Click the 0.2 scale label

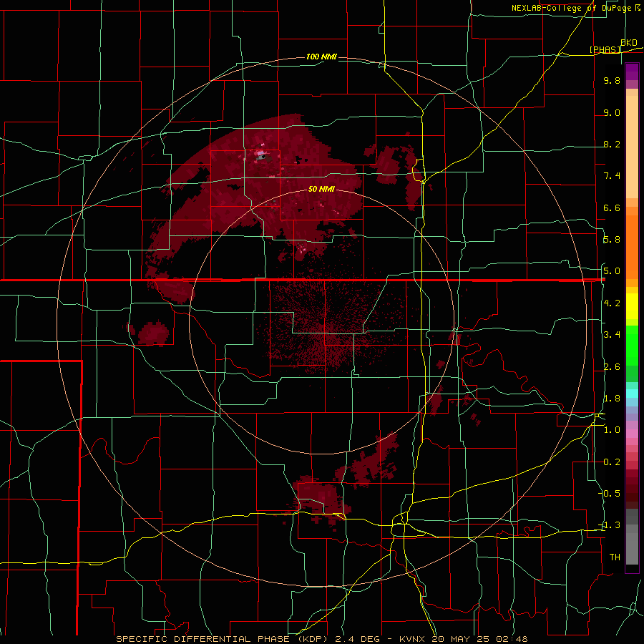pyautogui.click(x=612, y=462)
